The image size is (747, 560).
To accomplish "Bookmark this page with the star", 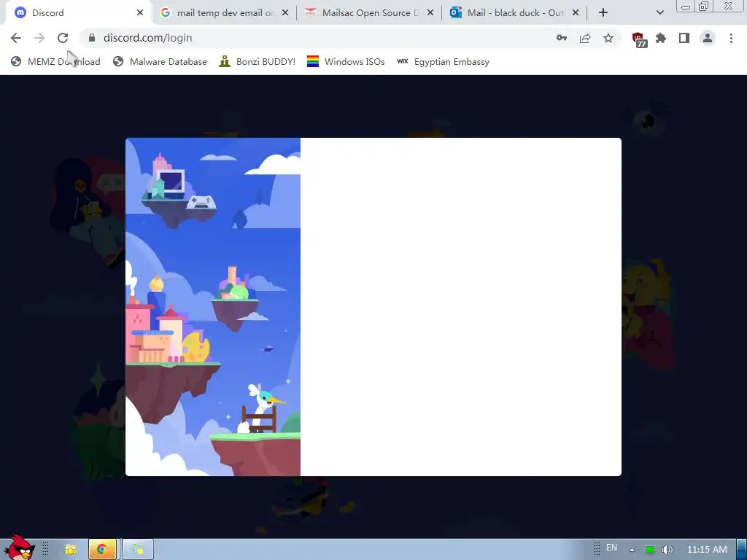I will point(608,38).
